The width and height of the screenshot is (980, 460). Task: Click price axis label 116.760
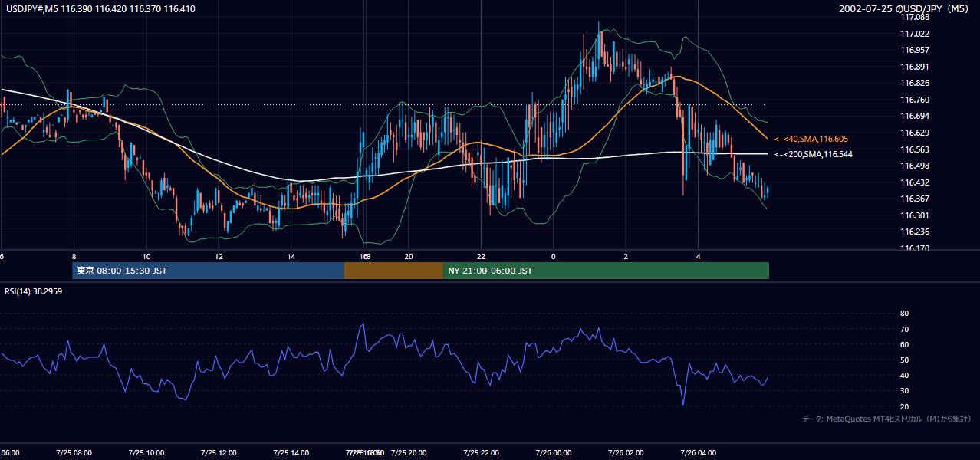point(914,100)
